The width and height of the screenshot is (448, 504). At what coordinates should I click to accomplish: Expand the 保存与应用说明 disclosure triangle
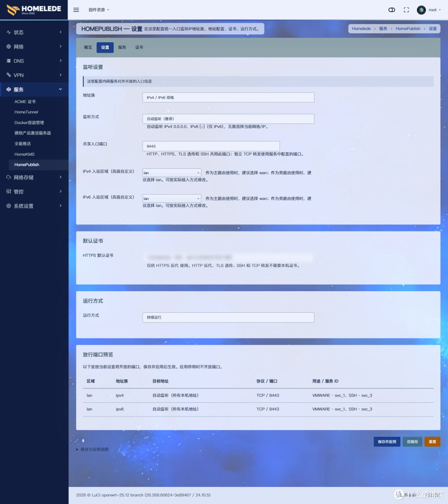(77, 450)
